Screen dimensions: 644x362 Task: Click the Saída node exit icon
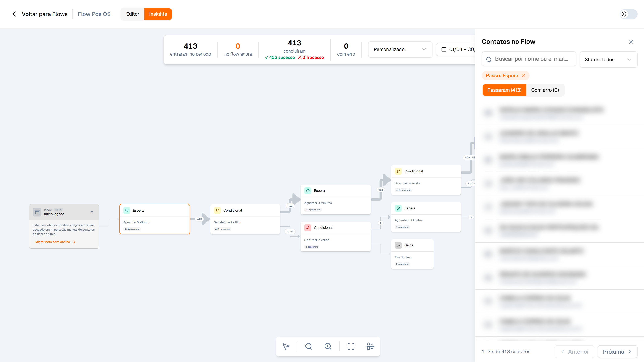tap(398, 245)
